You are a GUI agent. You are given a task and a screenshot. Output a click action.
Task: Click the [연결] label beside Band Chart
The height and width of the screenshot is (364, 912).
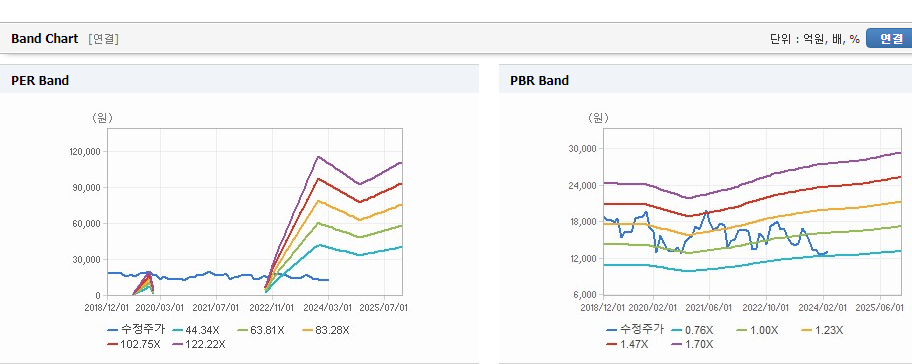coord(104,39)
